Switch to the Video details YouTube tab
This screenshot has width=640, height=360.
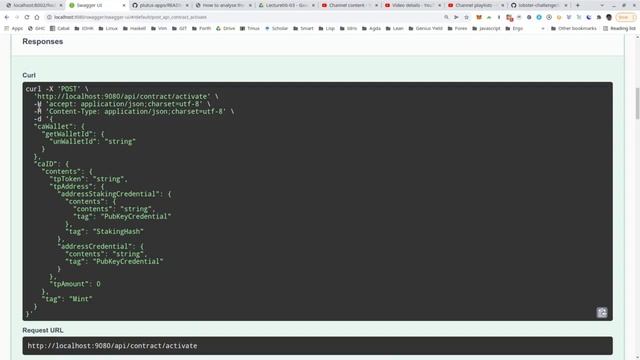(x=413, y=5)
